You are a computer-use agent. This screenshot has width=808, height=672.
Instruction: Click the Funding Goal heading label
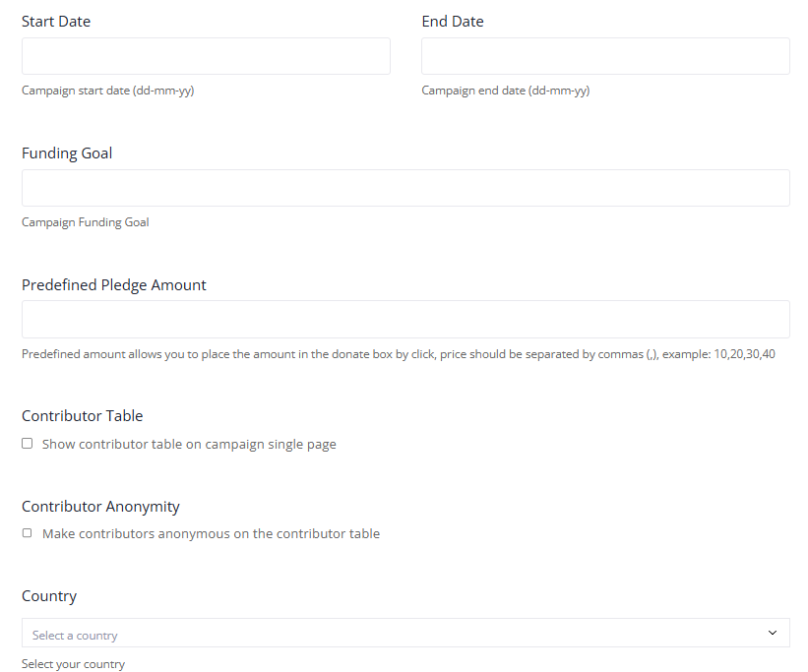click(67, 153)
